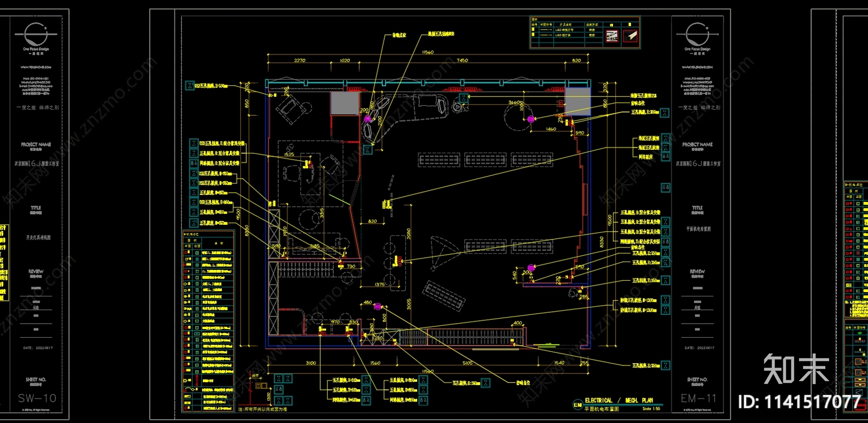Select the "5105" dimension value
The image size is (868, 423).
tap(468, 363)
